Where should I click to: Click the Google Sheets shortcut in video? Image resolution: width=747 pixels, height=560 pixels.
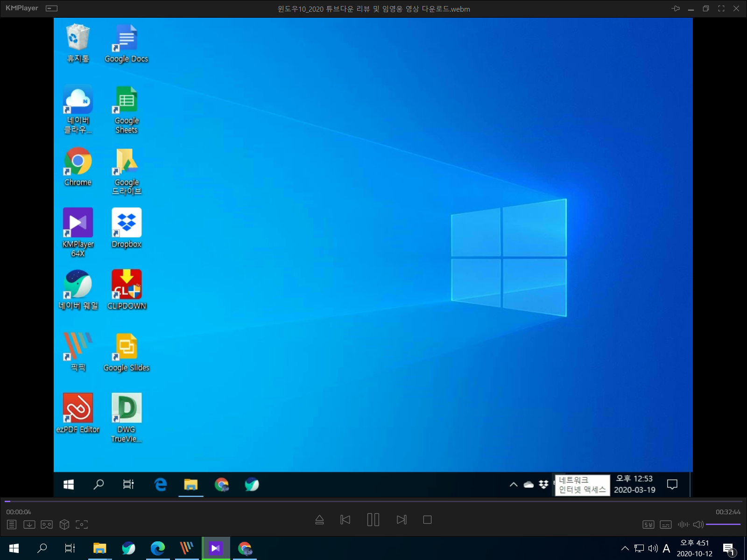pyautogui.click(x=127, y=110)
